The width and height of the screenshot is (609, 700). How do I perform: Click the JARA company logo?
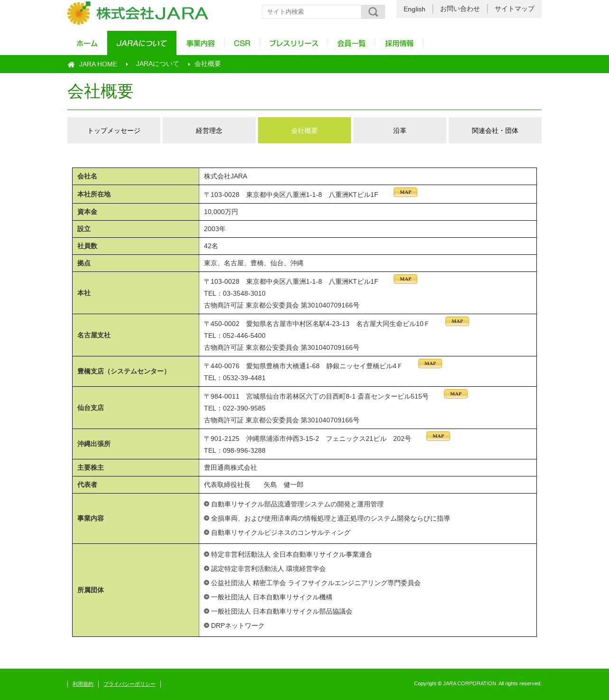138,13
